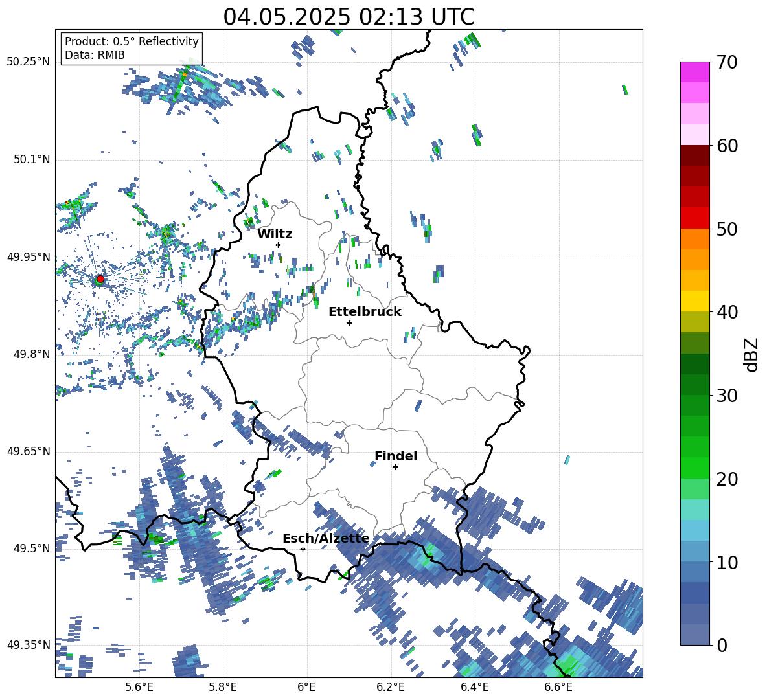
Task: Click the yellow colorbar band at 40
Action: point(694,301)
